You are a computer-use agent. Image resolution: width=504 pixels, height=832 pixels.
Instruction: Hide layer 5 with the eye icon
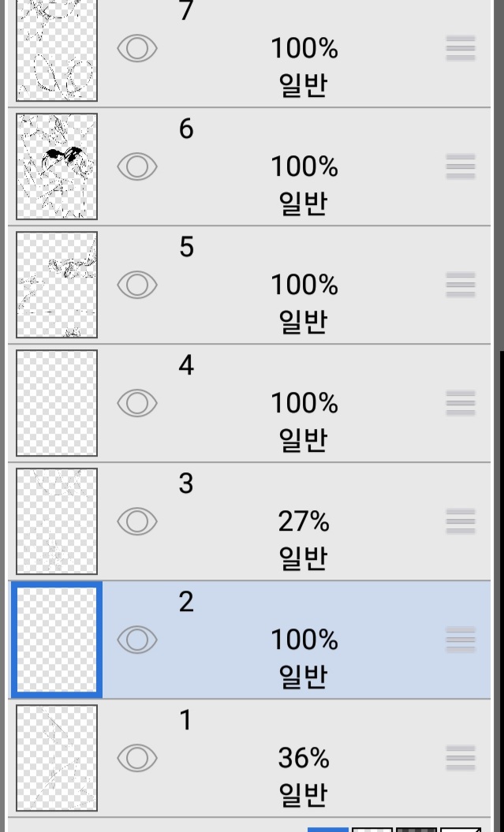pos(137,285)
